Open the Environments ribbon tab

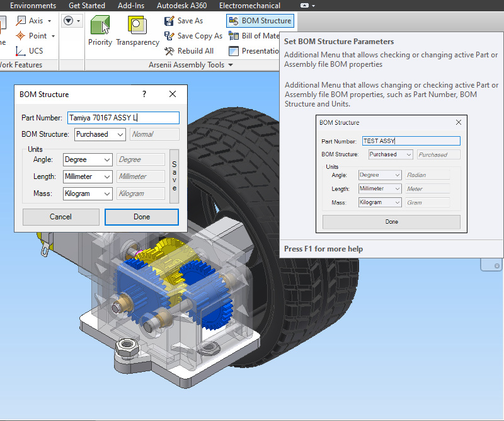tap(33, 6)
